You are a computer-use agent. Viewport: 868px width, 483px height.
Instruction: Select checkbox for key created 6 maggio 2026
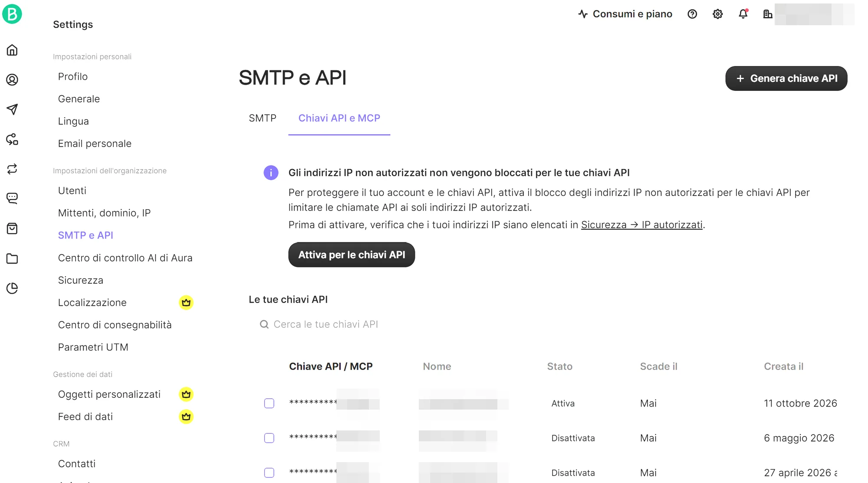click(x=269, y=438)
